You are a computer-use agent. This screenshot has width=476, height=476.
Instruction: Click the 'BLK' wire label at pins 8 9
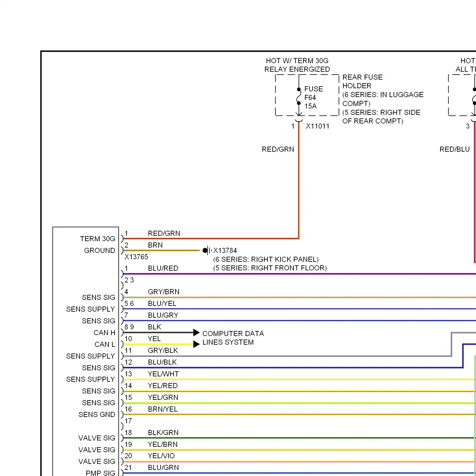pos(155,327)
